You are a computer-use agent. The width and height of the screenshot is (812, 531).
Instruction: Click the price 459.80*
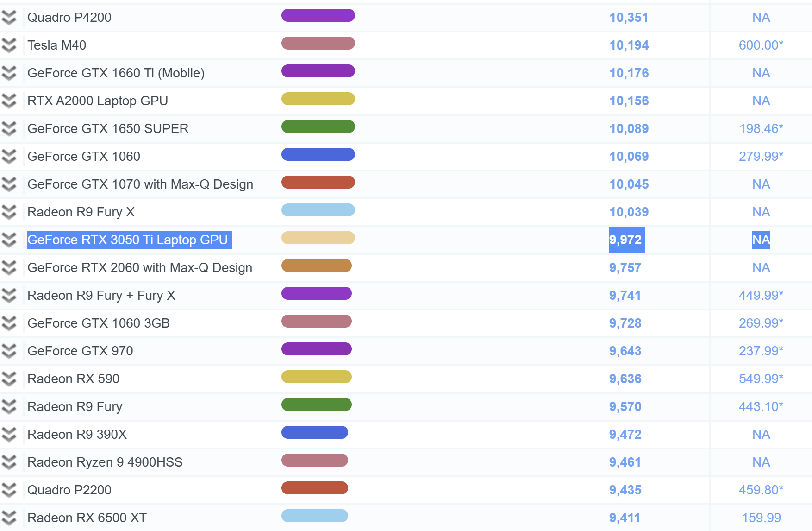point(761,490)
